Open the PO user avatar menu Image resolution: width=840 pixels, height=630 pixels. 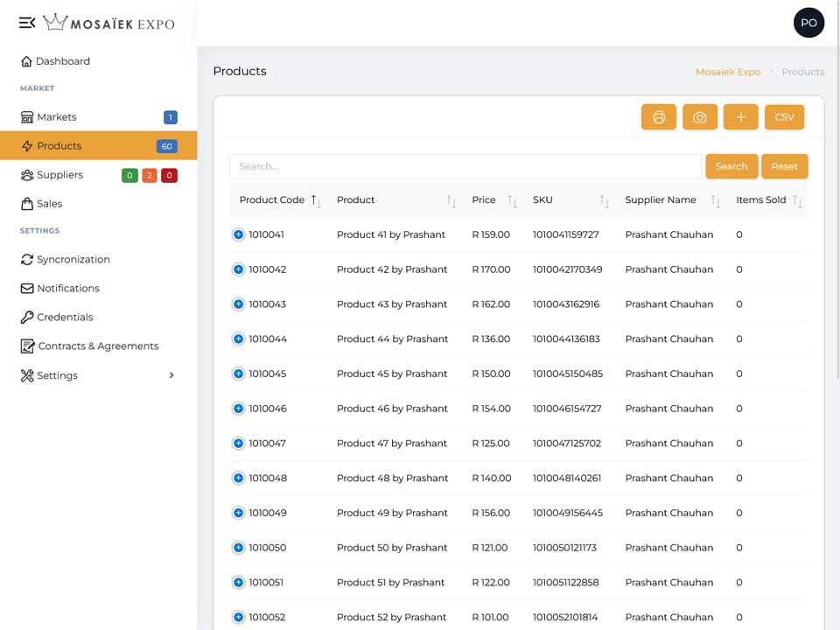(x=808, y=23)
